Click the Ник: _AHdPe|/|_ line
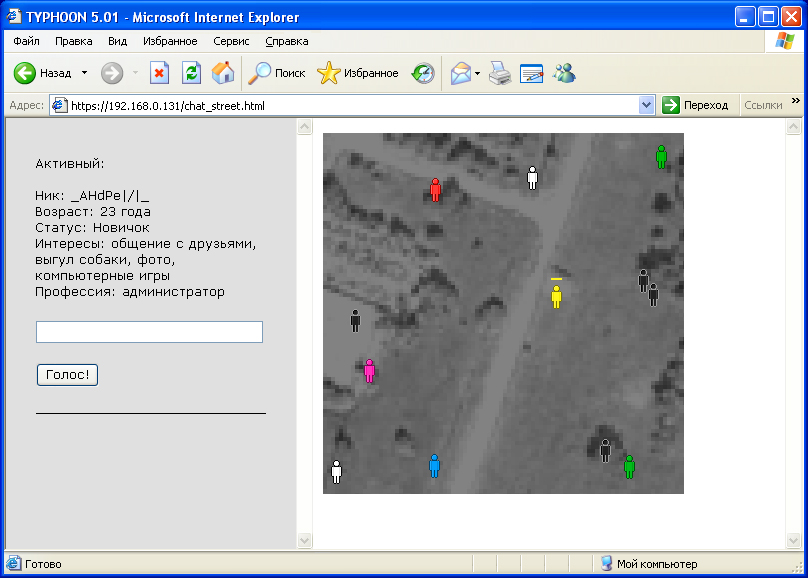808x578 pixels. tap(92, 196)
